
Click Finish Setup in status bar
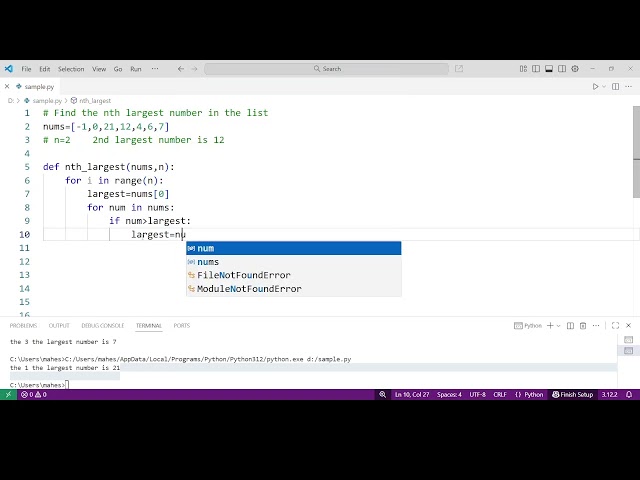point(572,394)
